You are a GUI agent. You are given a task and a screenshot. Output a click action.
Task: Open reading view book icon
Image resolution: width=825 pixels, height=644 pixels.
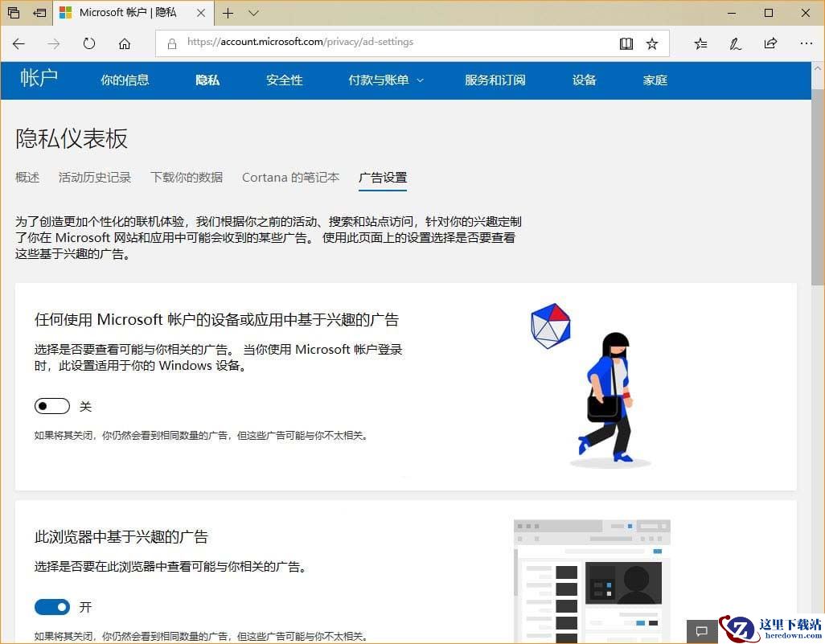(x=626, y=43)
